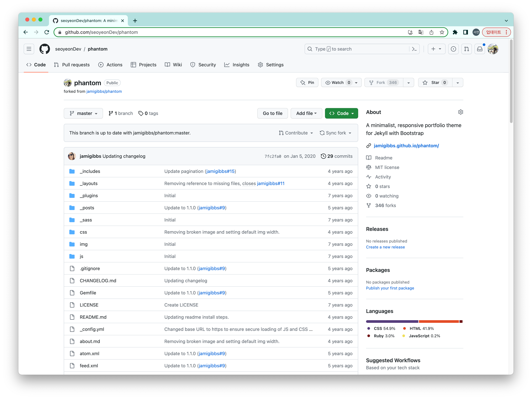Expand the Sync fork dropdown

[335, 133]
